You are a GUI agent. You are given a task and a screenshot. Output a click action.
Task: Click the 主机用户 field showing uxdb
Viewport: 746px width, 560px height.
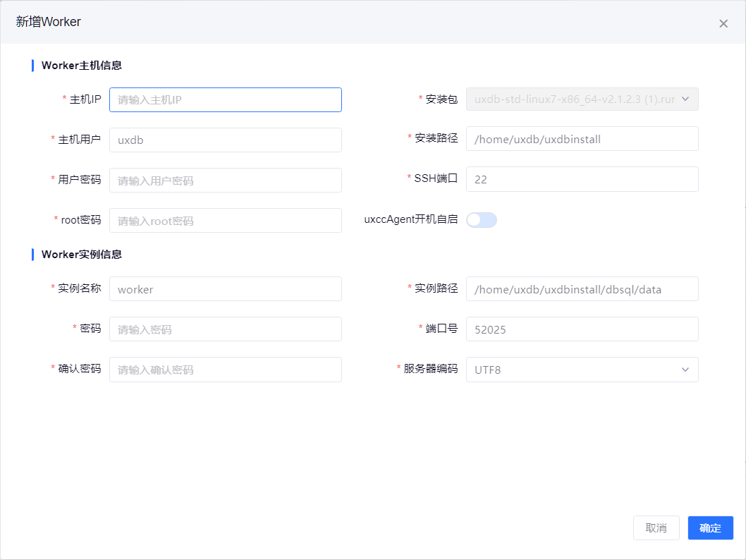click(x=225, y=140)
